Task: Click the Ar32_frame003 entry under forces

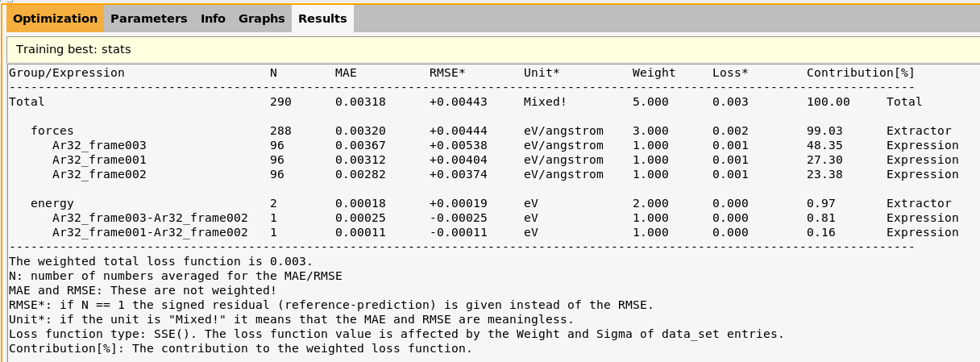Action: pos(99,145)
